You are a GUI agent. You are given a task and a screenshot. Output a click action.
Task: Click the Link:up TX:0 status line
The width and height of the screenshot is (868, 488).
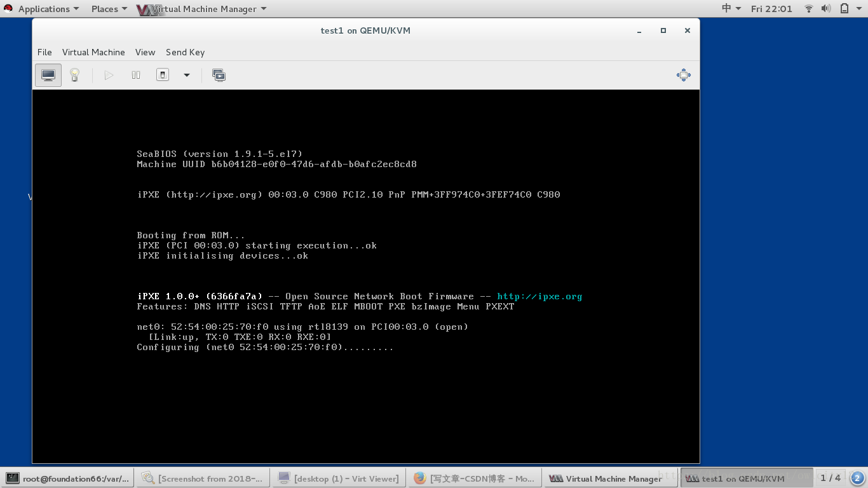tap(240, 337)
